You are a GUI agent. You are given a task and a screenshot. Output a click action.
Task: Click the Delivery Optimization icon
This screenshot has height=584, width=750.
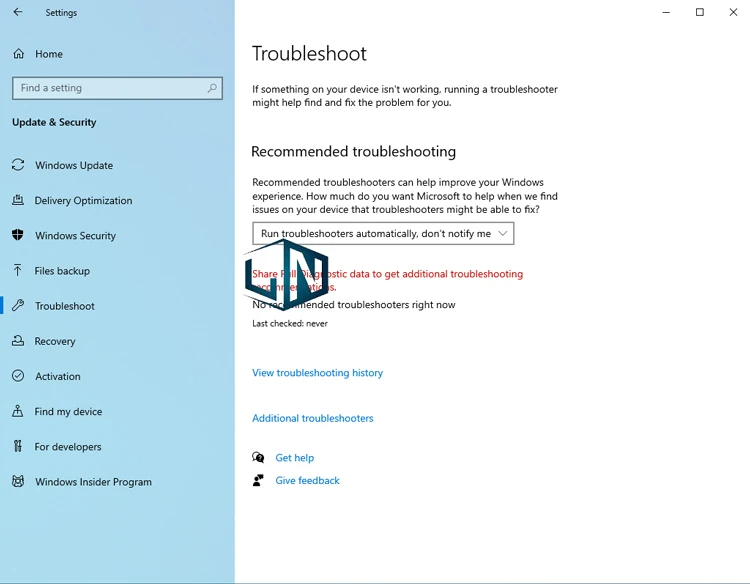(18, 200)
